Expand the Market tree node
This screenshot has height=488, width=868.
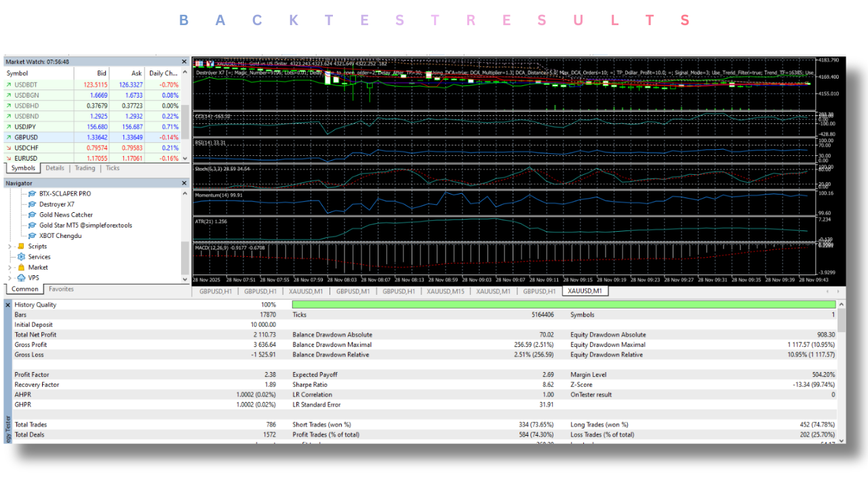pos(9,268)
